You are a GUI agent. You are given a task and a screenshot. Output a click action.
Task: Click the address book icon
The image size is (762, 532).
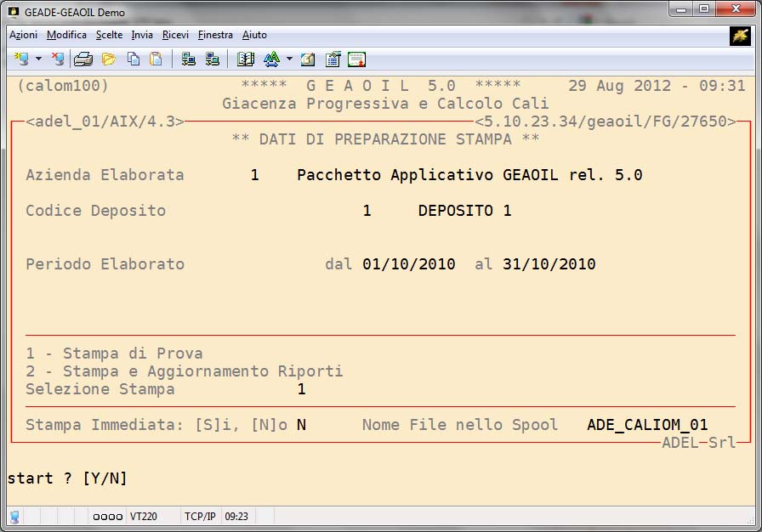(x=246, y=59)
